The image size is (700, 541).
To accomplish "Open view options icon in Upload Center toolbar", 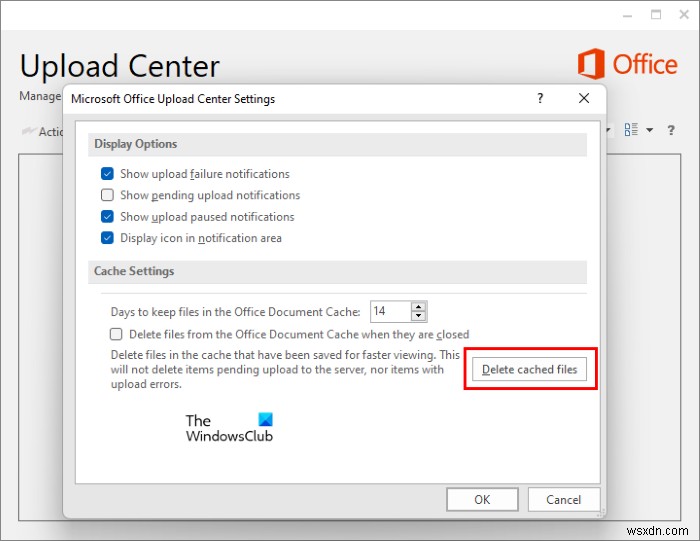I will [631, 130].
